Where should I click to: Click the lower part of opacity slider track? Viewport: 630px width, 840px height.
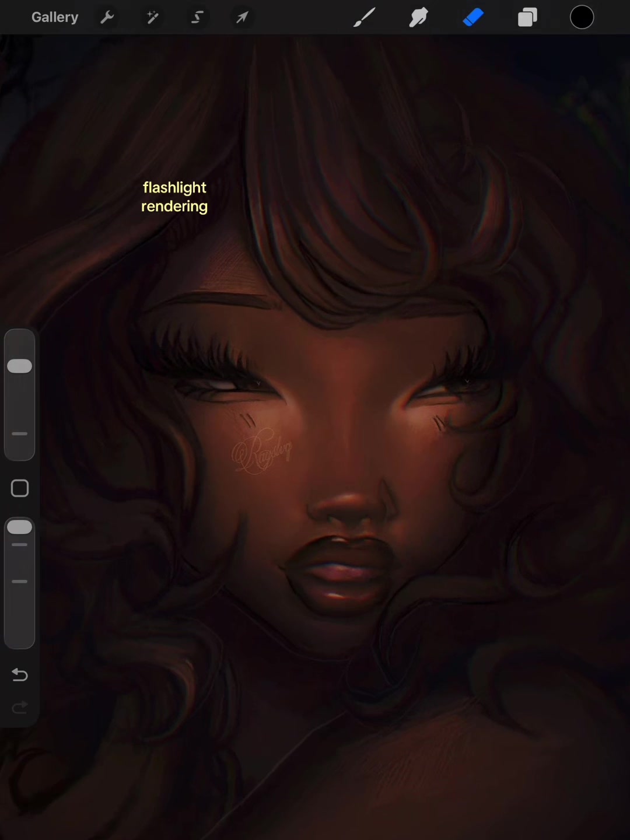point(20,607)
